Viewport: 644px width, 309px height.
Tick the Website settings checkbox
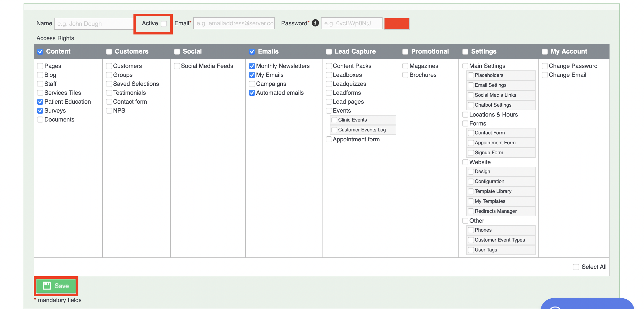[465, 162]
